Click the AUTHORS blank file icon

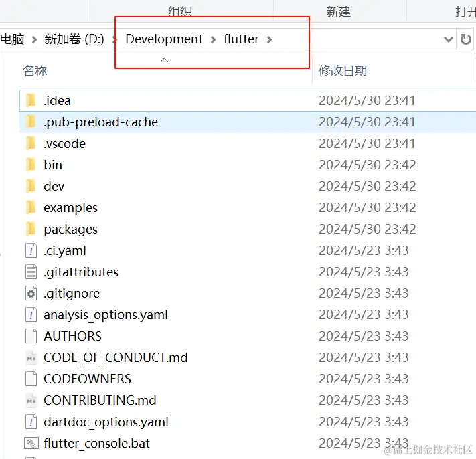[x=31, y=336]
